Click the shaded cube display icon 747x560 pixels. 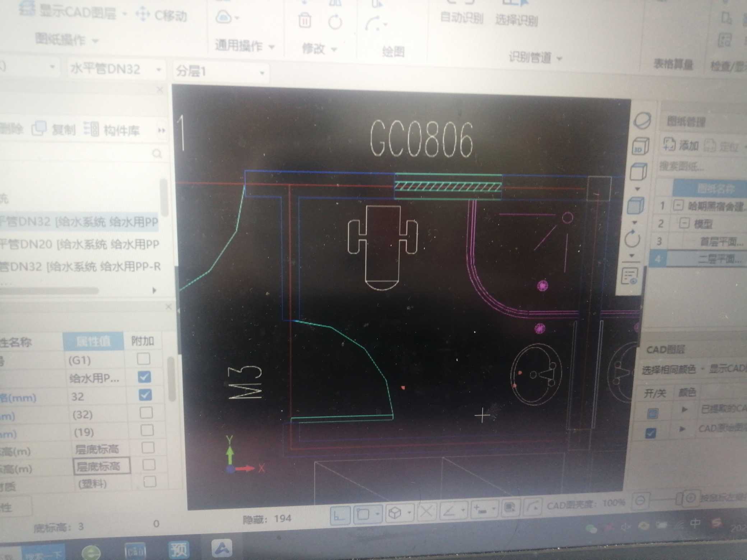coord(636,206)
